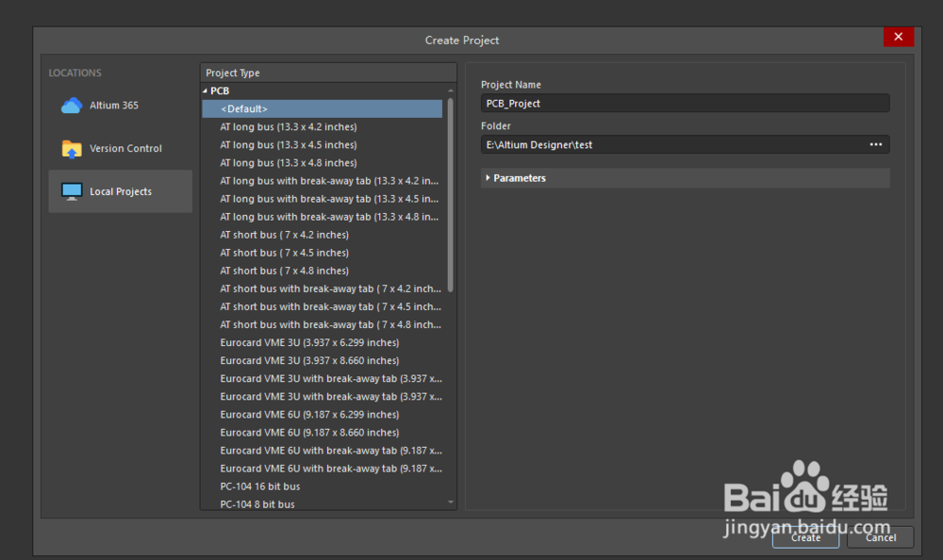943x560 pixels.
Task: Click the Create button
Action: click(806, 537)
